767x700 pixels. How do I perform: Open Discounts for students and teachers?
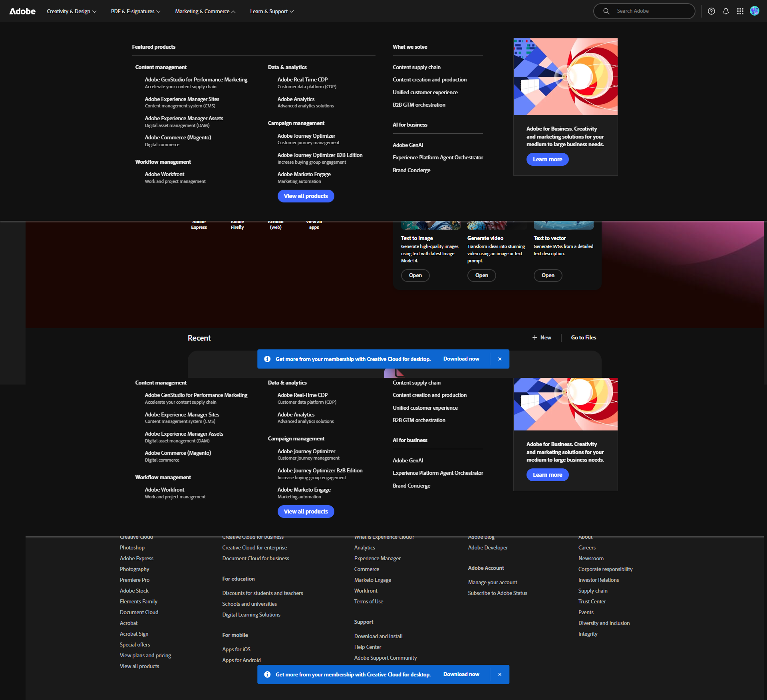point(262,593)
